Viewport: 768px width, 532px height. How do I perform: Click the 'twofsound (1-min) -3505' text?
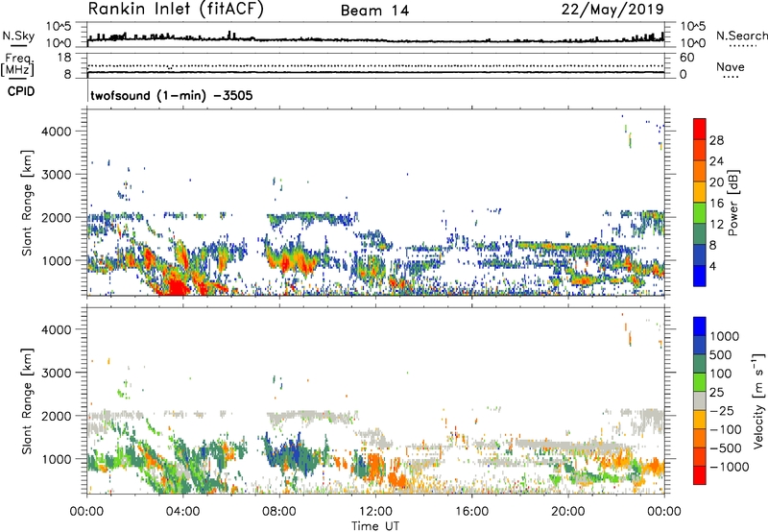click(x=172, y=95)
